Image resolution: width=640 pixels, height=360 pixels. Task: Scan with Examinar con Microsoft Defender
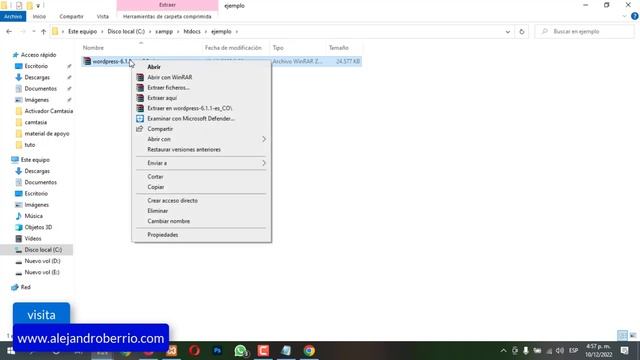pos(191,118)
